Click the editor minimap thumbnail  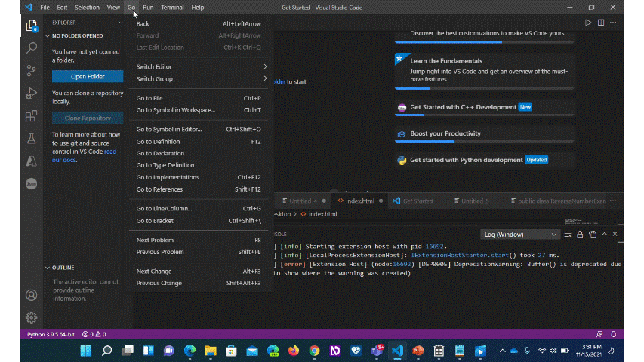[x=581, y=222]
